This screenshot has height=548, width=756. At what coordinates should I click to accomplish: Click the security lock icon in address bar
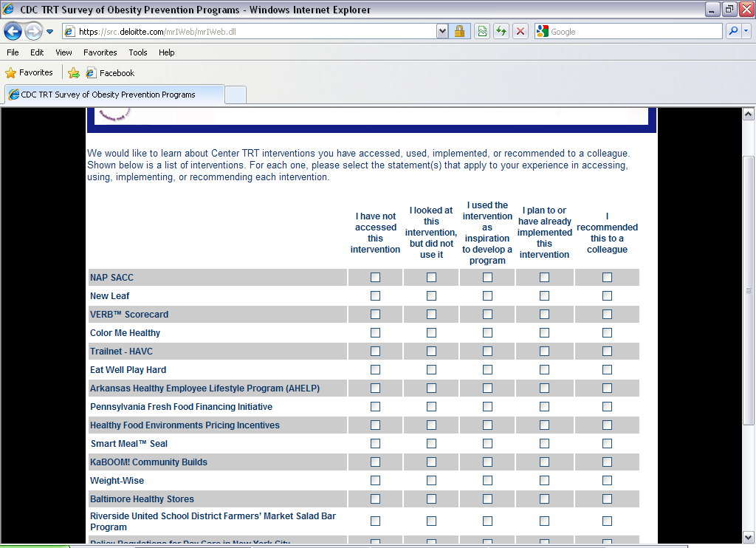point(459,32)
